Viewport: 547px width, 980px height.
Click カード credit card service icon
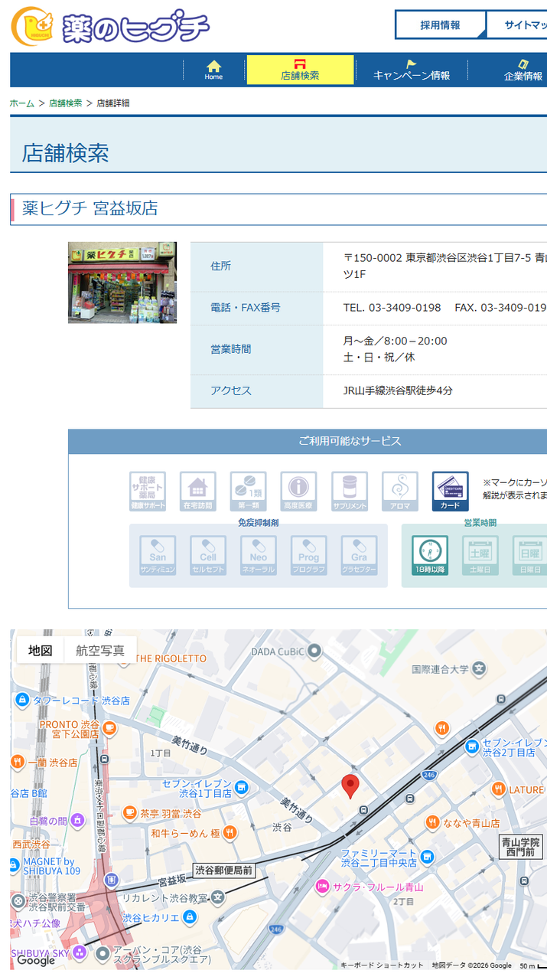[x=451, y=492]
